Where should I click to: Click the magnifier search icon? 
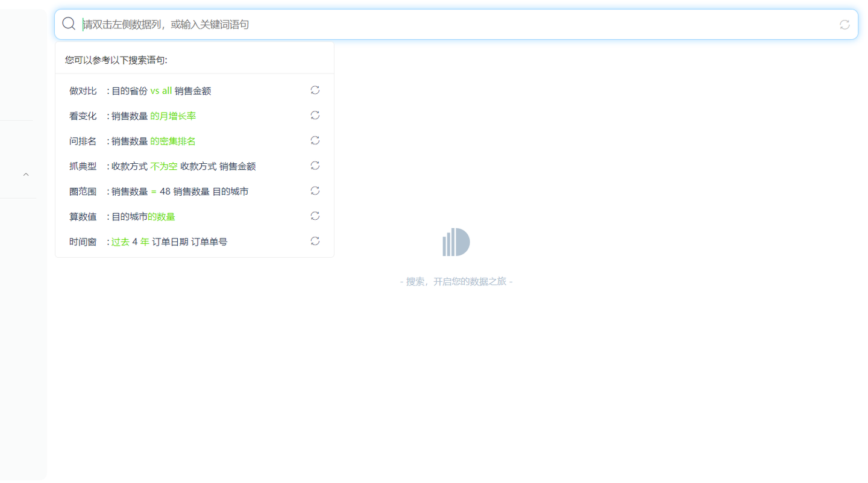[x=68, y=23]
